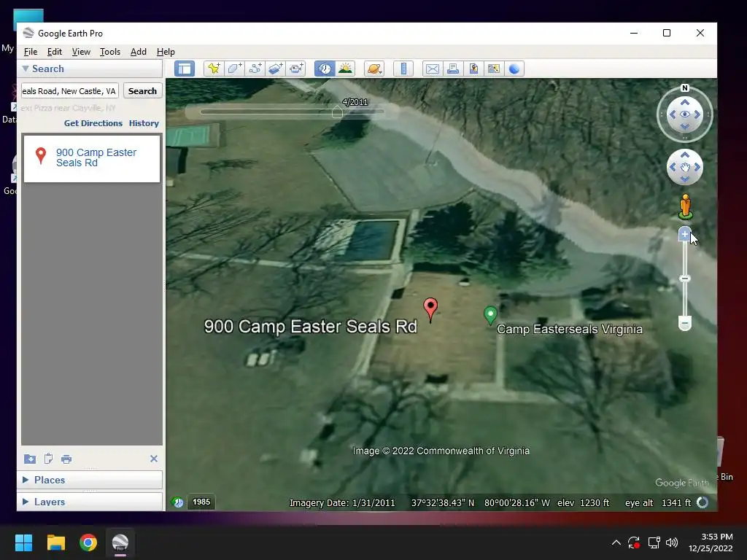This screenshot has width=747, height=560.
Task: Click the red 900 Camp Easter Seals placemark
Action: coord(430,309)
